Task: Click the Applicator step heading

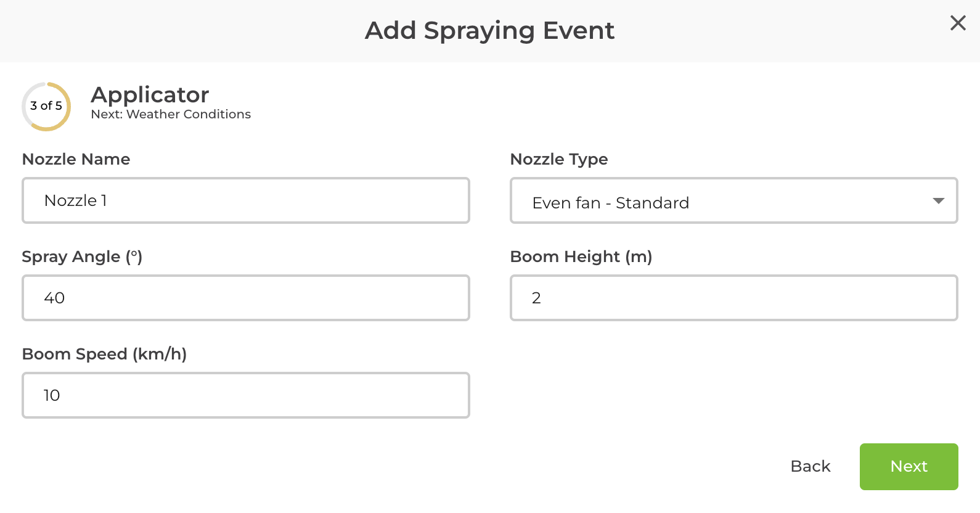Action: click(150, 95)
